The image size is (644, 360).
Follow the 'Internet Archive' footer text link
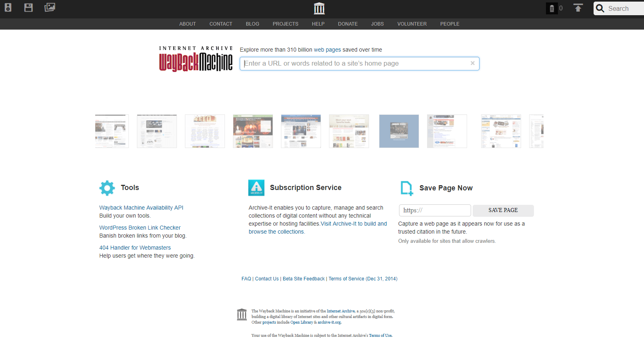tap(341, 311)
